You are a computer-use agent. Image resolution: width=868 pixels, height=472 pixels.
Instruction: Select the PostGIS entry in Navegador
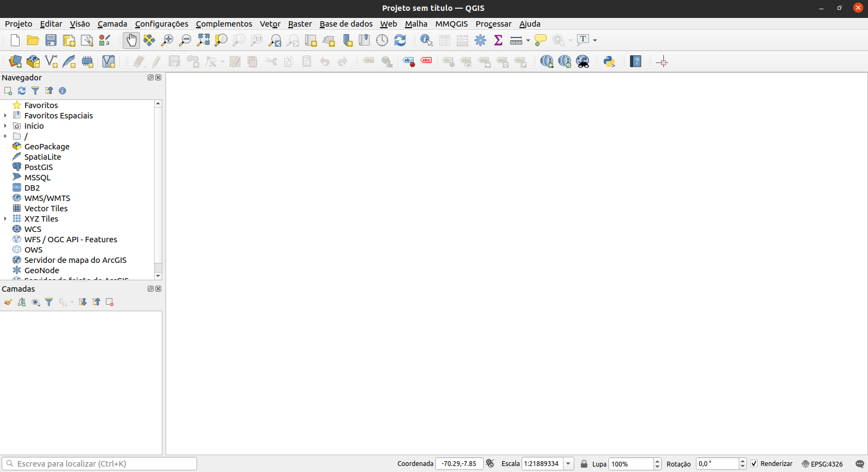(39, 167)
